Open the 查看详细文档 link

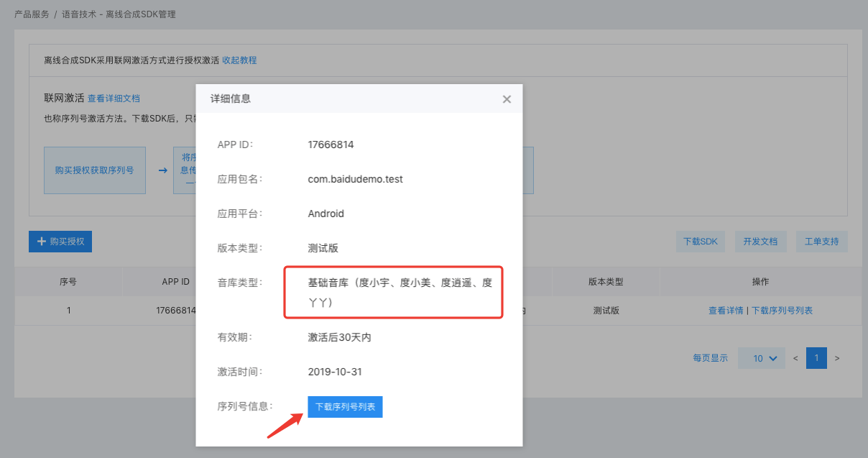pos(114,99)
